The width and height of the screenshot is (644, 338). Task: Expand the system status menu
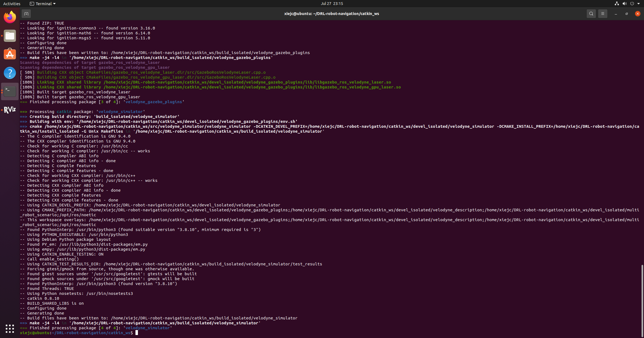click(x=638, y=4)
